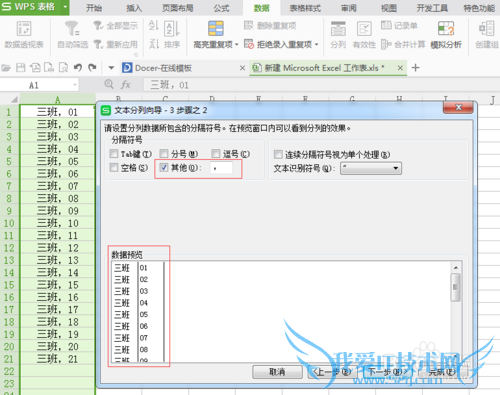500x395 pixels.
Task: Check 连续分隔符号视为单个处理 option
Action: click(278, 154)
